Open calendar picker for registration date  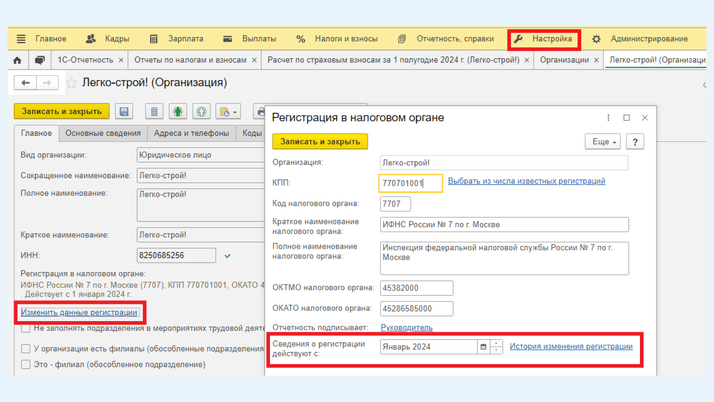[483, 347]
